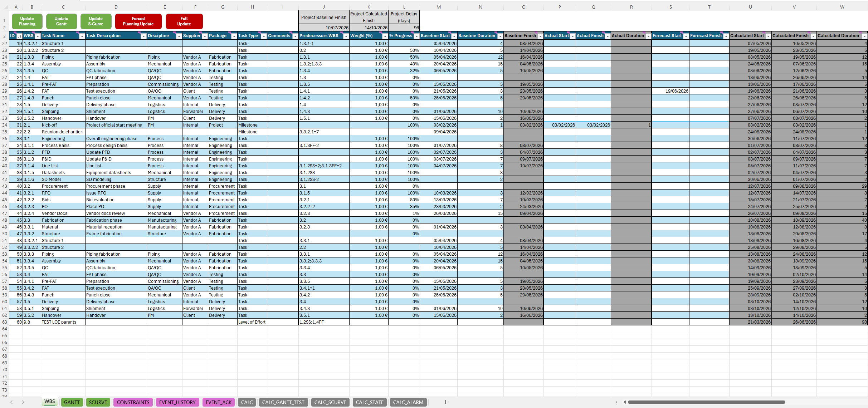Switch to the CALC_STATE sheet tab
868x408 pixels.
(370, 402)
